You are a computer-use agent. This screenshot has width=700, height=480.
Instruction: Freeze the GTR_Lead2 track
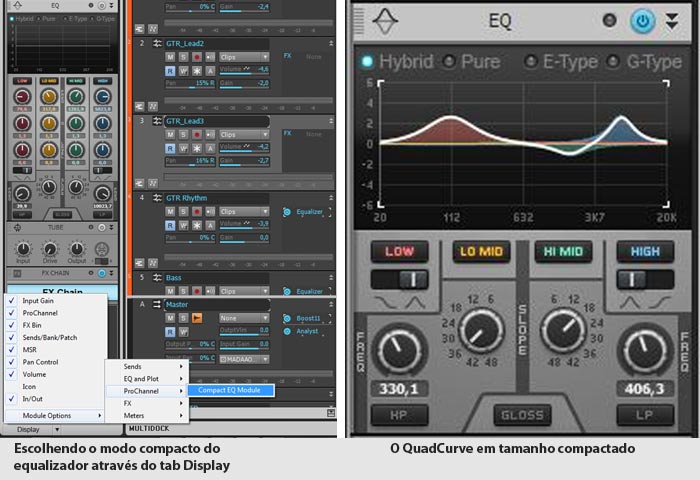196,71
